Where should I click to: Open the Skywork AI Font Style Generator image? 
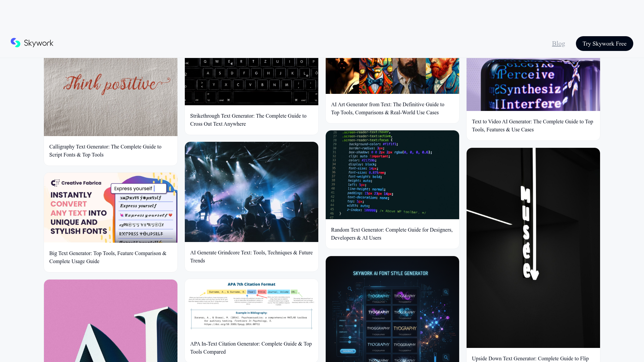tap(392, 309)
